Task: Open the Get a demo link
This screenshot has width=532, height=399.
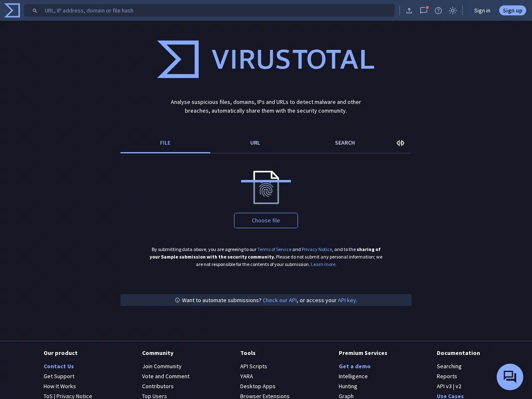Action: (x=355, y=366)
